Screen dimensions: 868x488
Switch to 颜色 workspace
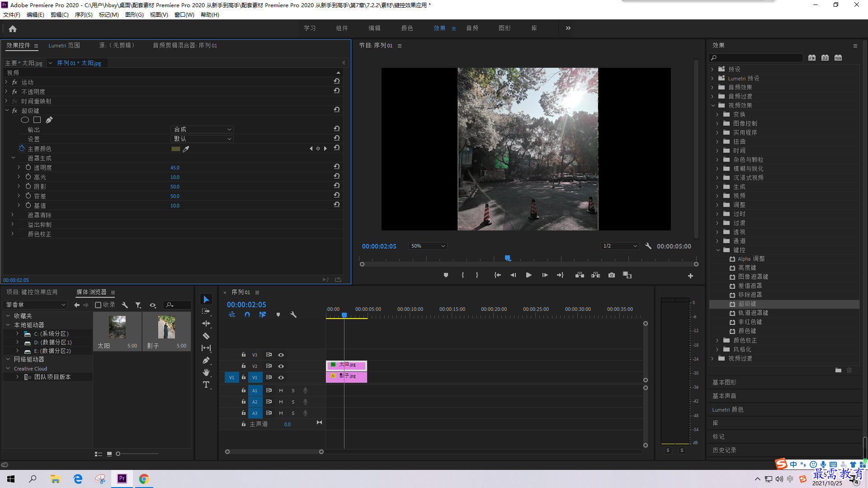(x=407, y=28)
